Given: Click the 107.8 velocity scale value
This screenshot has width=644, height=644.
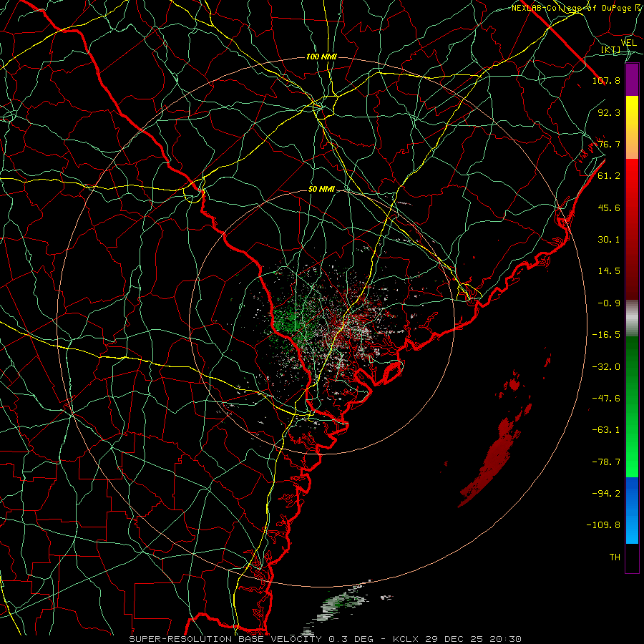Looking at the screenshot, I should pyautogui.click(x=606, y=80).
